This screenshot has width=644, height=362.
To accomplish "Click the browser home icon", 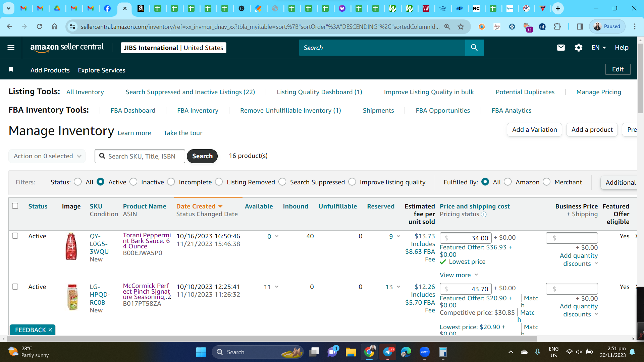I will tap(54, 26).
